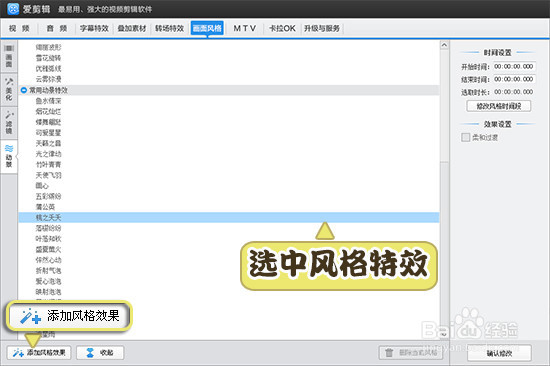This screenshot has height=366, width=550.
Task: Edit the 开始时间 time field
Action: coord(514,66)
